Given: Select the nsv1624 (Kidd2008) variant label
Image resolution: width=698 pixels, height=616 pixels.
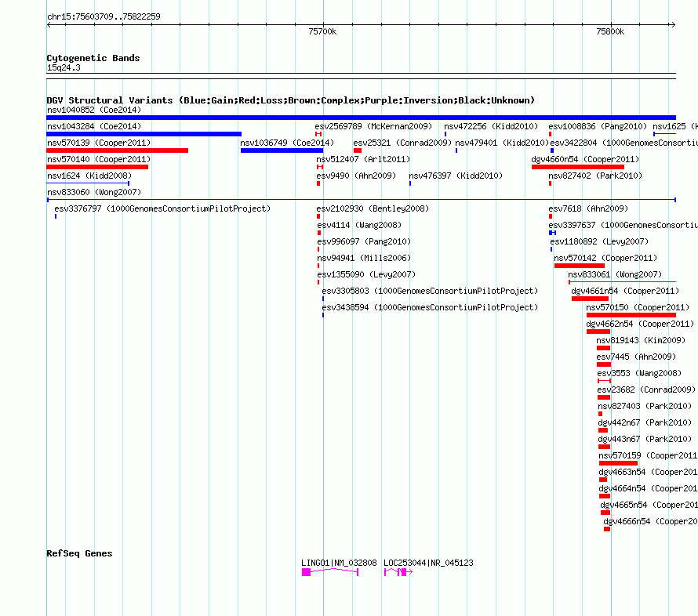Looking at the screenshot, I should [x=89, y=176].
